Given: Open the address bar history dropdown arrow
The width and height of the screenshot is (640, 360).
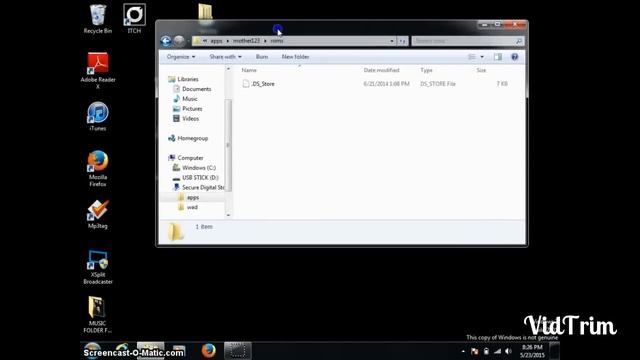Looking at the screenshot, I should [x=392, y=41].
